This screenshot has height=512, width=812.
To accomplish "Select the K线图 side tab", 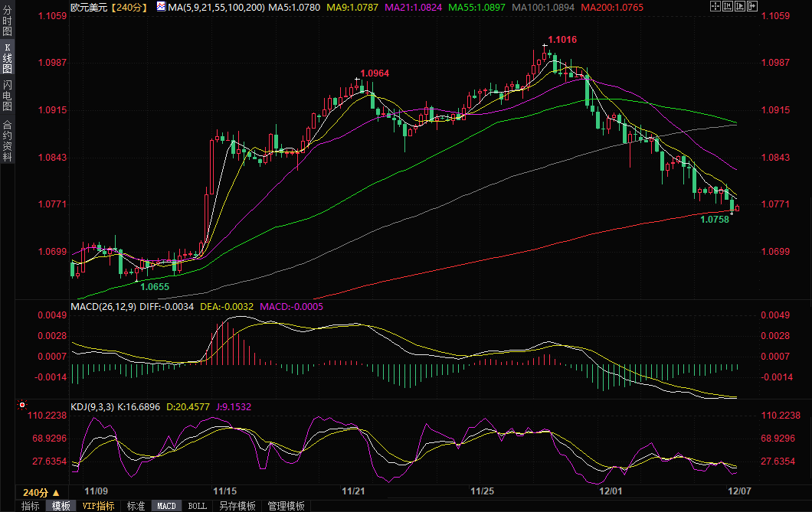I will (x=7, y=58).
